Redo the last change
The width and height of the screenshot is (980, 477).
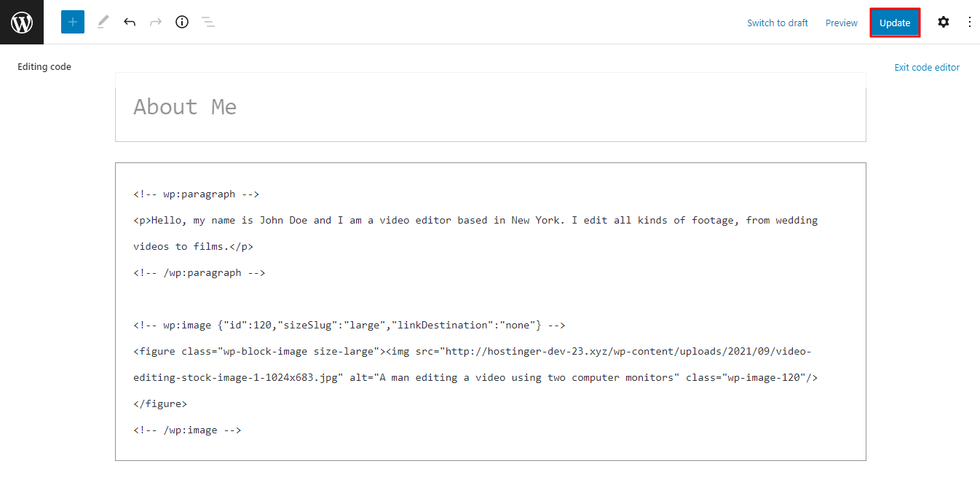click(x=155, y=22)
